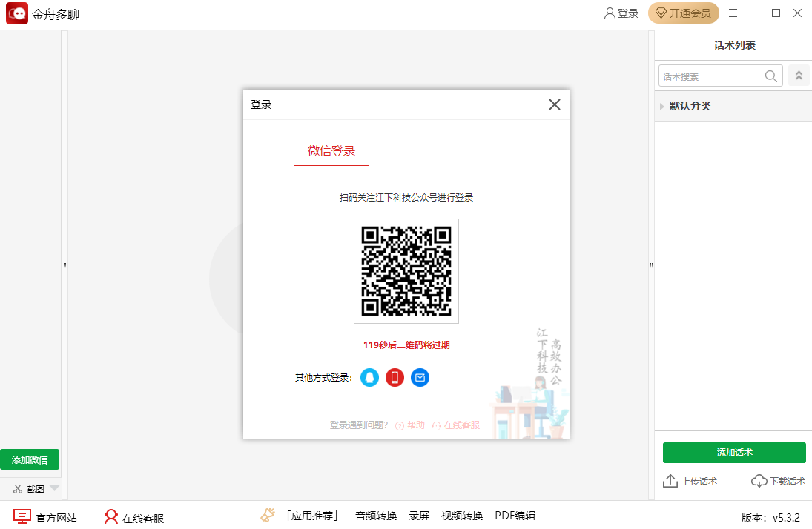This screenshot has width=812, height=529.
Task: Choose the red mobile phone login icon
Action: (x=395, y=378)
